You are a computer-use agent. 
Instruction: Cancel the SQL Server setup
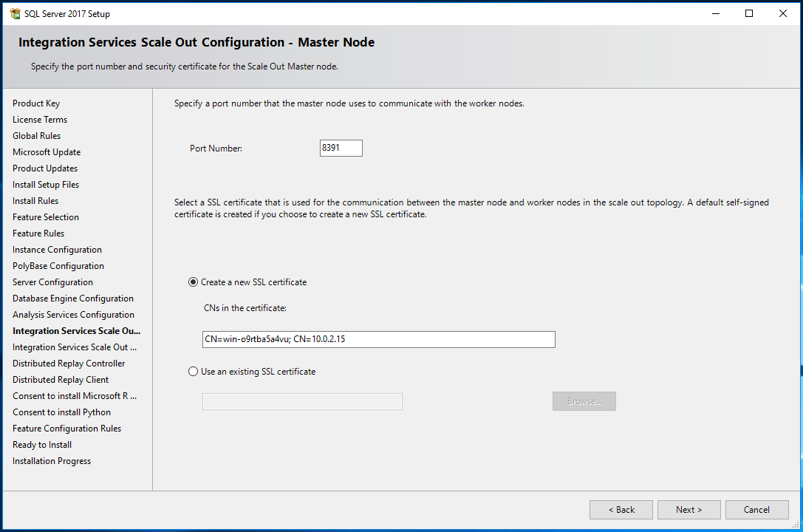coord(756,510)
